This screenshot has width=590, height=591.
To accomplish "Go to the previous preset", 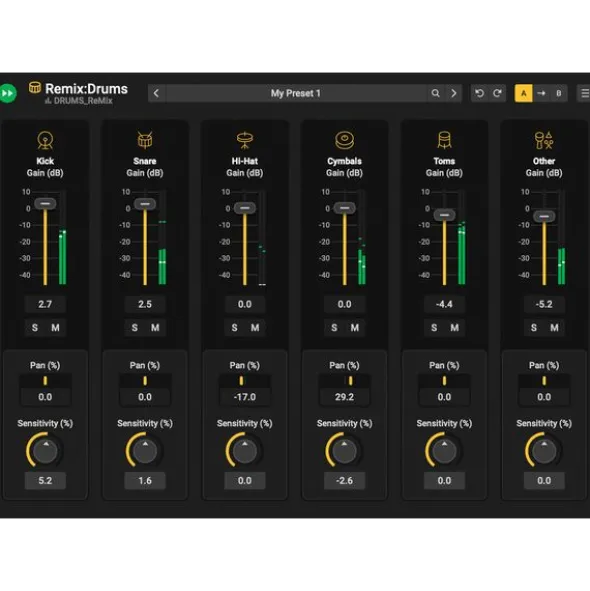I will pyautogui.click(x=156, y=93).
